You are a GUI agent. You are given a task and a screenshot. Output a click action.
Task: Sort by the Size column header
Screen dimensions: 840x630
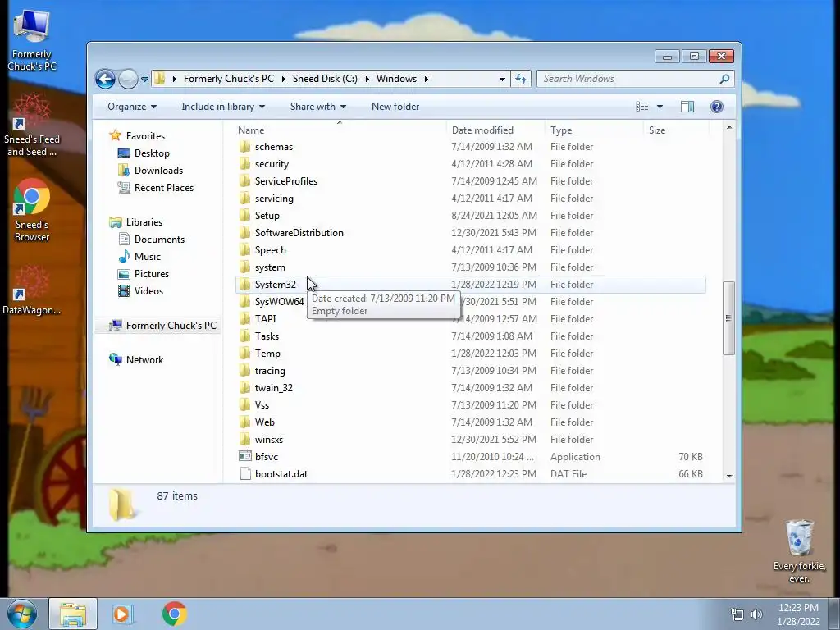pos(676,130)
